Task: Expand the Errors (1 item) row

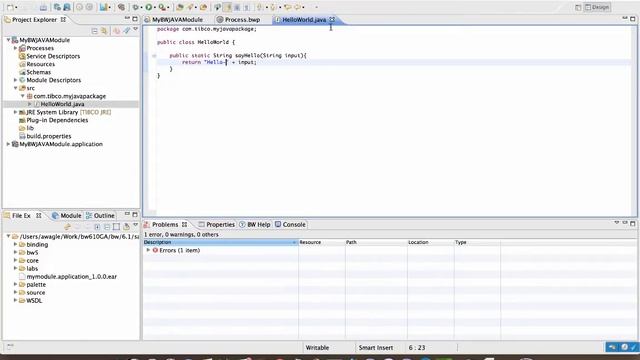Action: click(x=148, y=250)
